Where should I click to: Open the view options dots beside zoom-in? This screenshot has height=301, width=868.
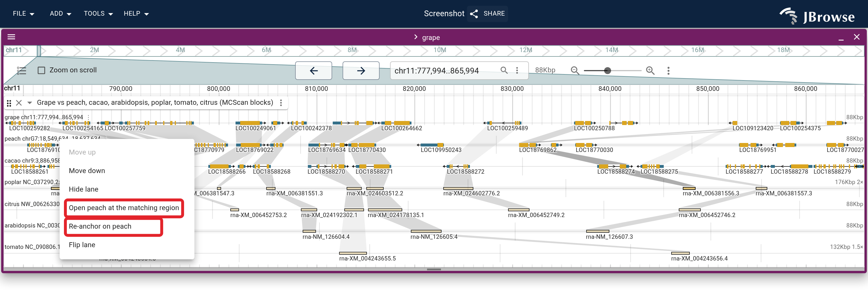pos(668,70)
